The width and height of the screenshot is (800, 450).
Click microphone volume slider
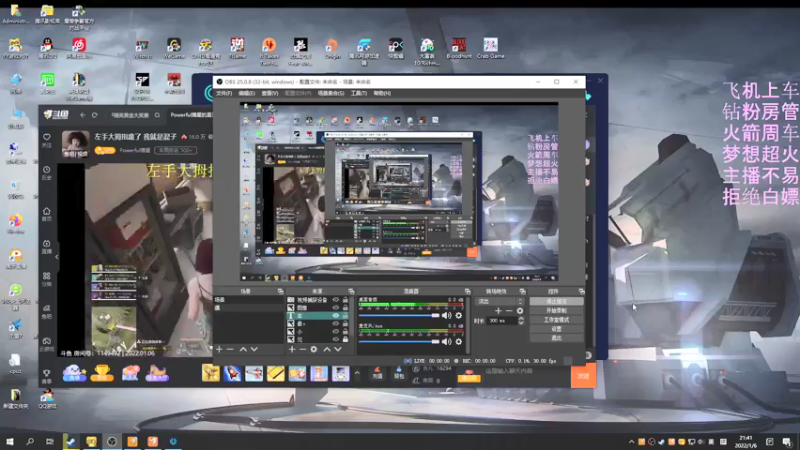click(x=399, y=341)
